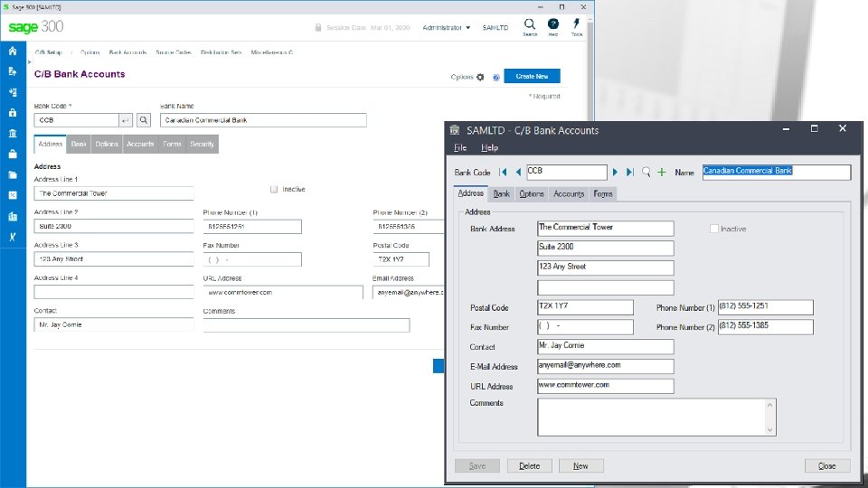The image size is (868, 488).
Task: Click the second sidebar icon below Home
Action: pos(13,71)
